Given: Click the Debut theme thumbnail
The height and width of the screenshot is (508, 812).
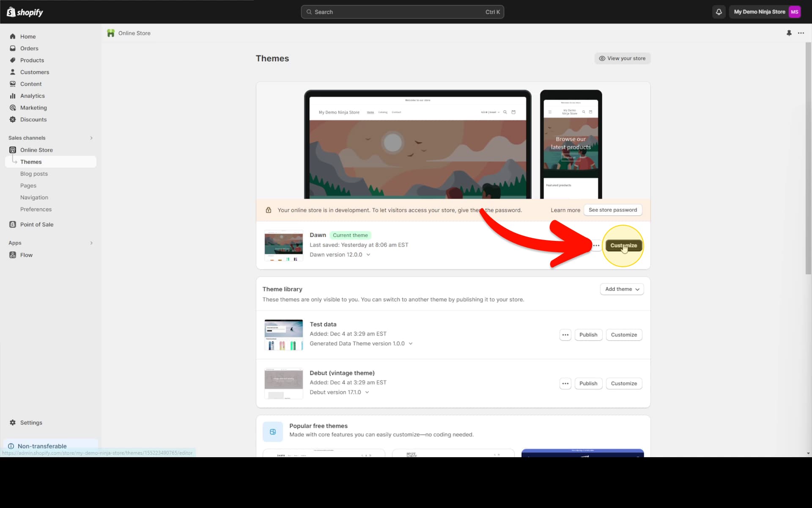Looking at the screenshot, I should (283, 384).
